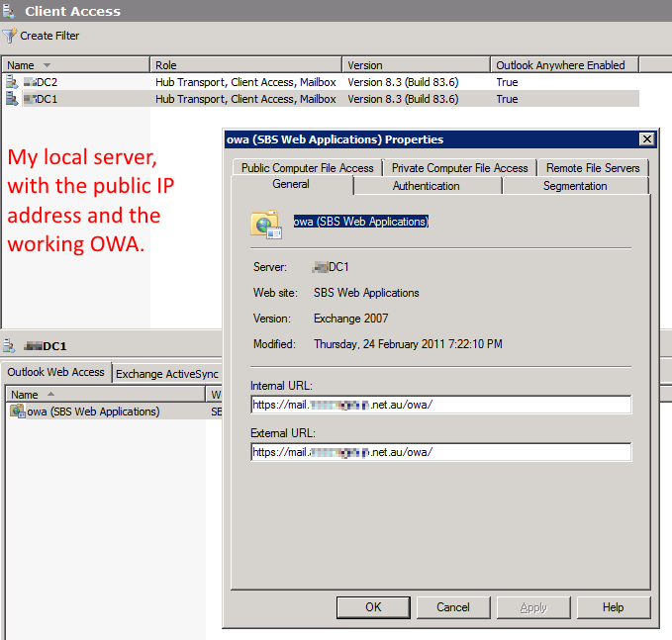Click the Internal URL input field

pos(440,405)
